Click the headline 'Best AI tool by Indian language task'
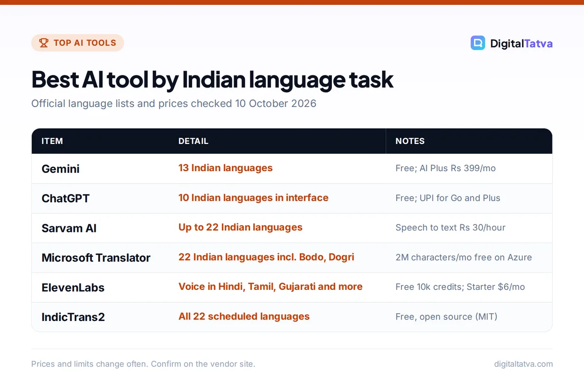 point(212,79)
